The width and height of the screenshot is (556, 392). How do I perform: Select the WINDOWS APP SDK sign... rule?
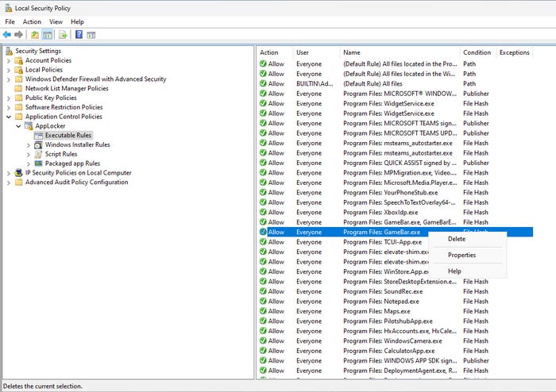coord(400,361)
